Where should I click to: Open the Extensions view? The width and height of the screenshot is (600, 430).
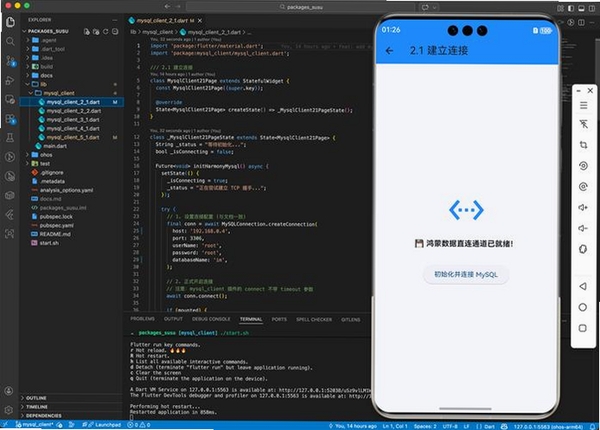(x=10, y=119)
